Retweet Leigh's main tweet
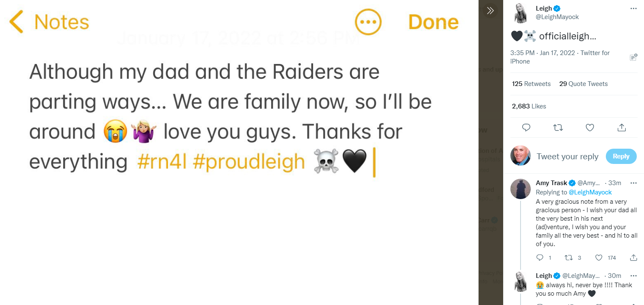The width and height of the screenshot is (644, 305). tap(558, 127)
